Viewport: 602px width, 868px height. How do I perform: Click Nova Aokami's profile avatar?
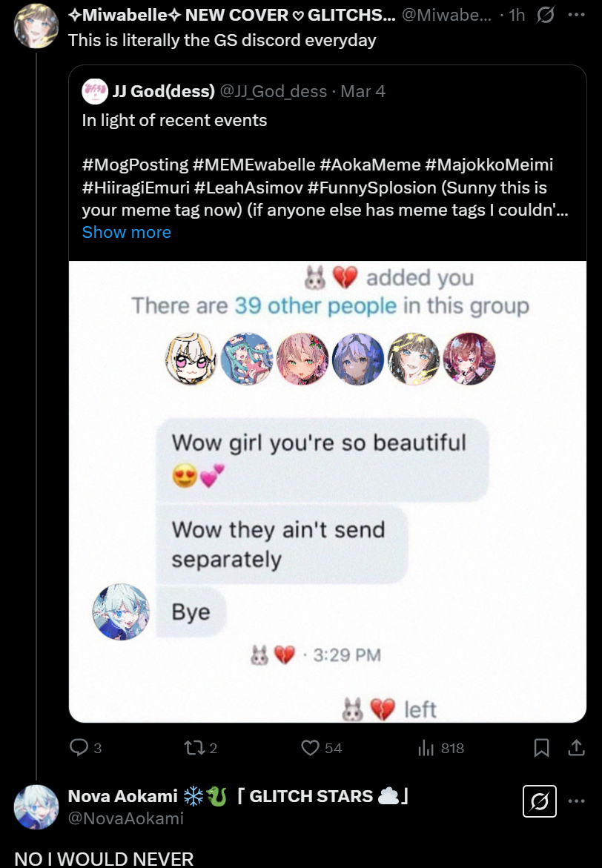[x=36, y=806]
